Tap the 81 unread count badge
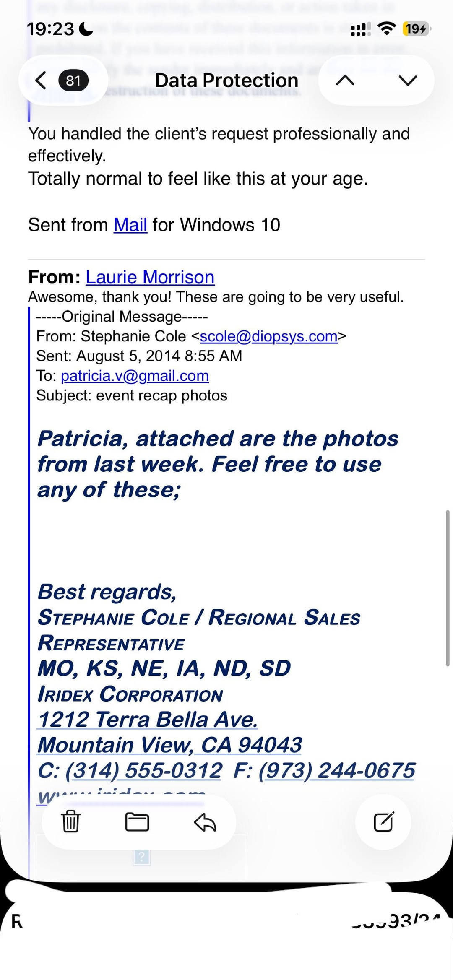Image resolution: width=453 pixels, height=980 pixels. 73,80
